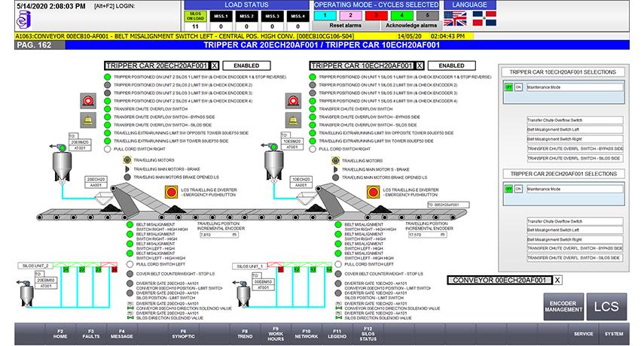
Task: Click the LCS button
Action: pos(606,307)
